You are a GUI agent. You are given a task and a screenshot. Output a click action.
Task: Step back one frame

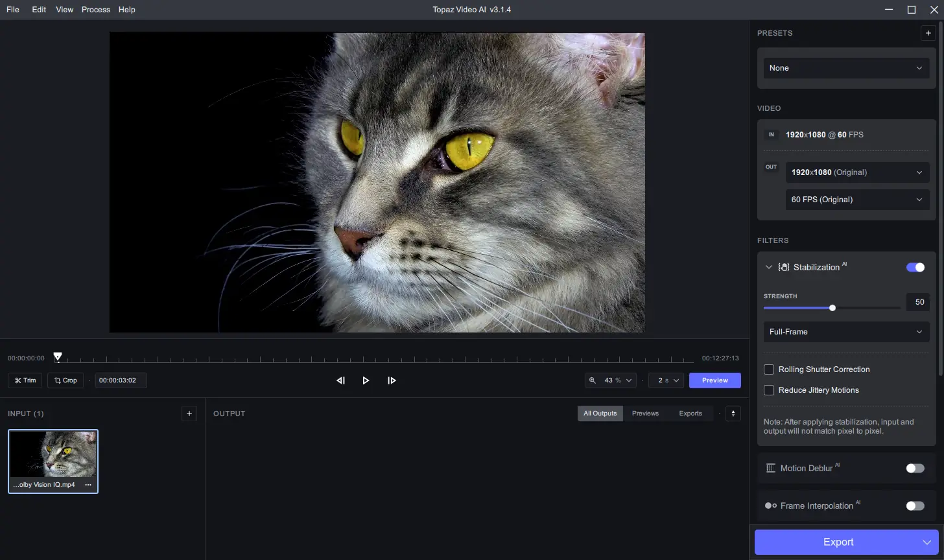pos(340,380)
